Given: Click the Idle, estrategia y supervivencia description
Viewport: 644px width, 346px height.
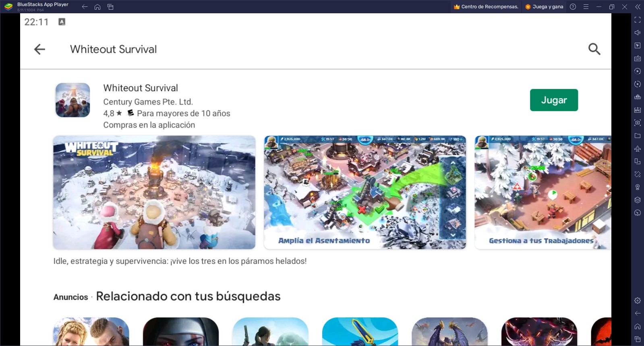Looking at the screenshot, I should pos(180,261).
